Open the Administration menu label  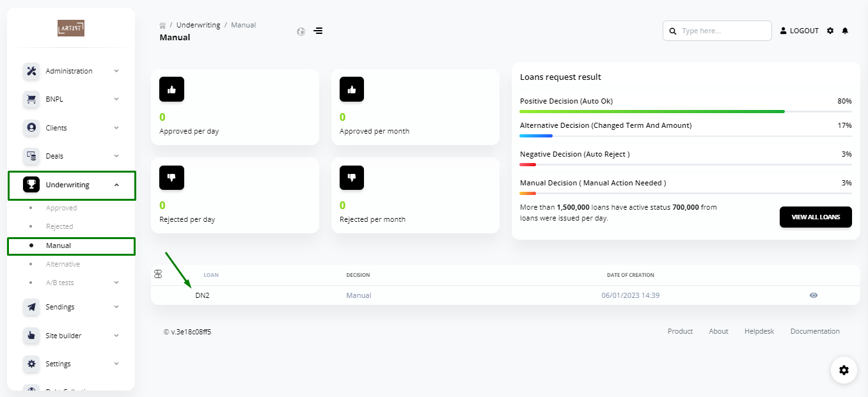tap(69, 71)
